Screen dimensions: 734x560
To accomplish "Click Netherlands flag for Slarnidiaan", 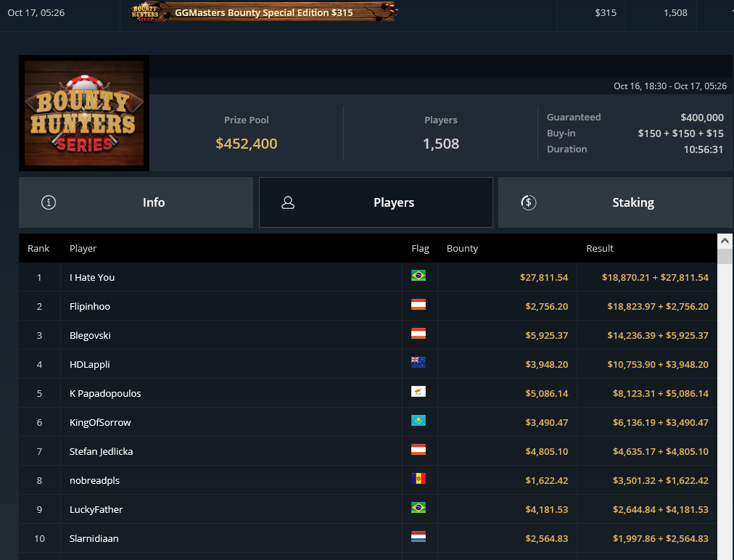I will coord(418,537).
